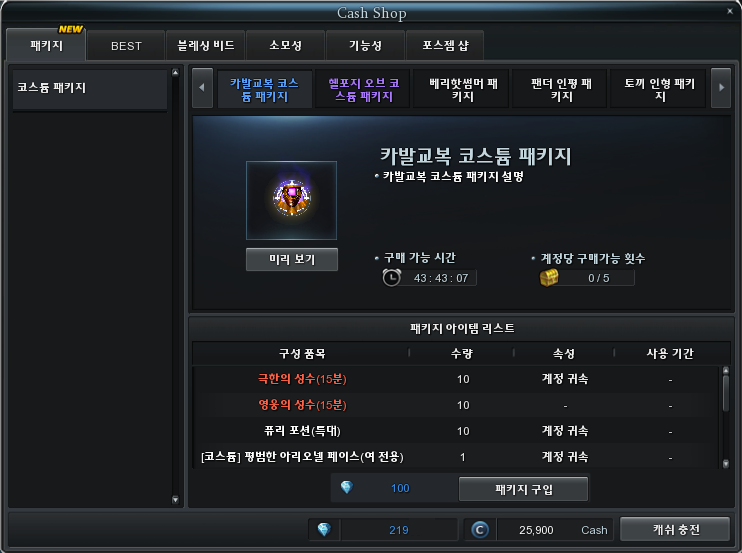Open the 블레싱 비드 tab

tap(205, 46)
